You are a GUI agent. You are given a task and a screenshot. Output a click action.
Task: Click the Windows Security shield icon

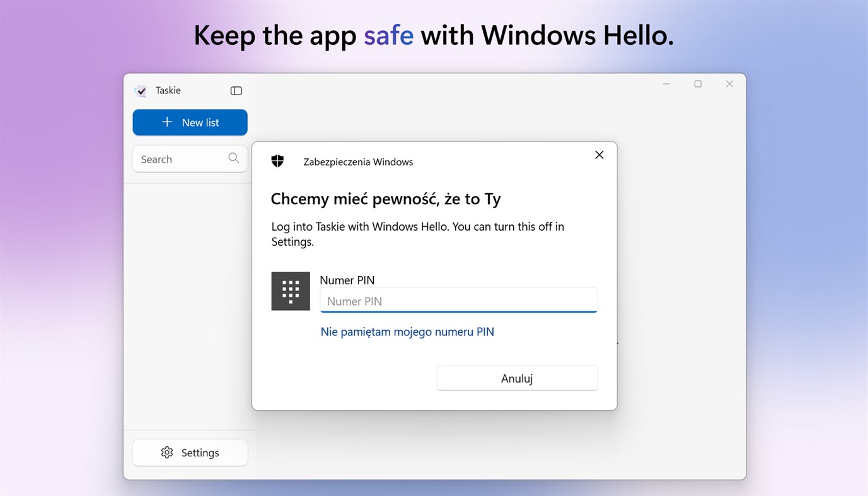(x=277, y=161)
